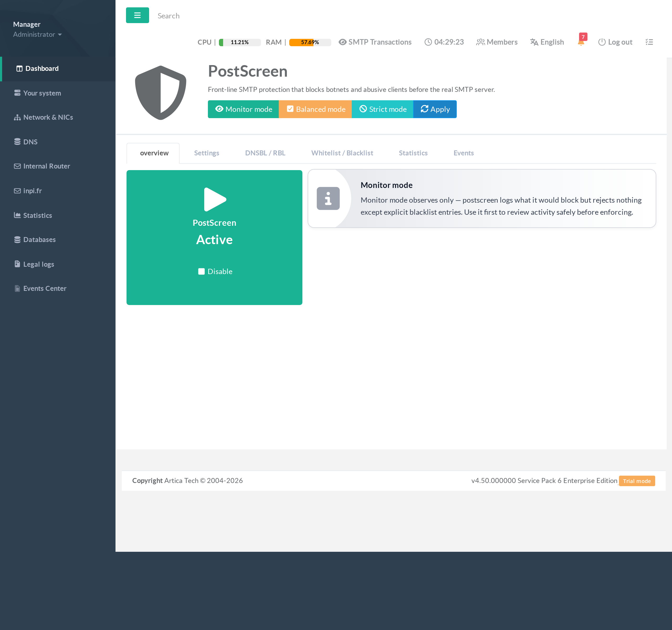Select Strict mode
Screen dimensions: 672x630
coord(383,109)
